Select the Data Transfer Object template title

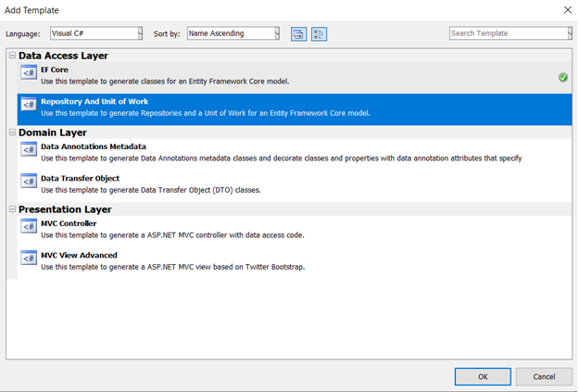(80, 178)
